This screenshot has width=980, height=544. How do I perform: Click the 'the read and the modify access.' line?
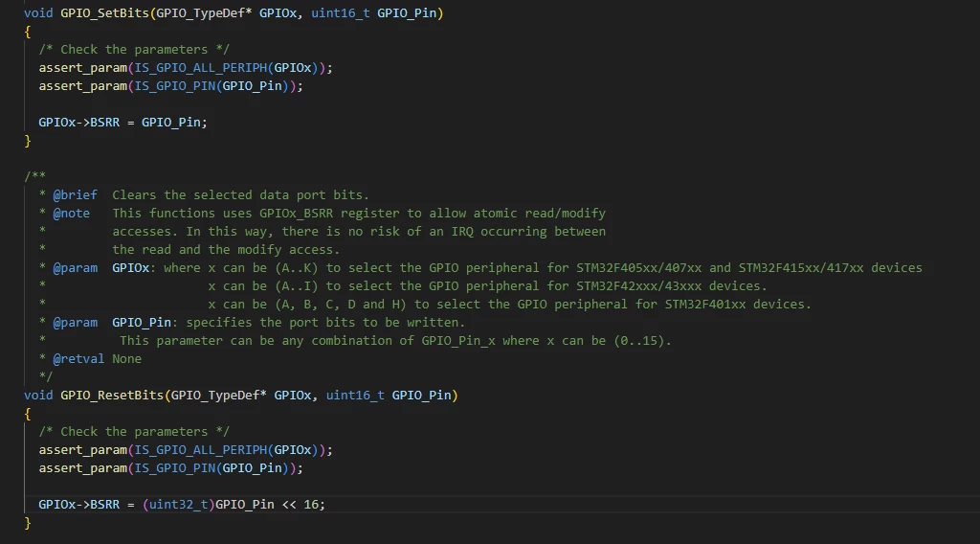point(226,249)
